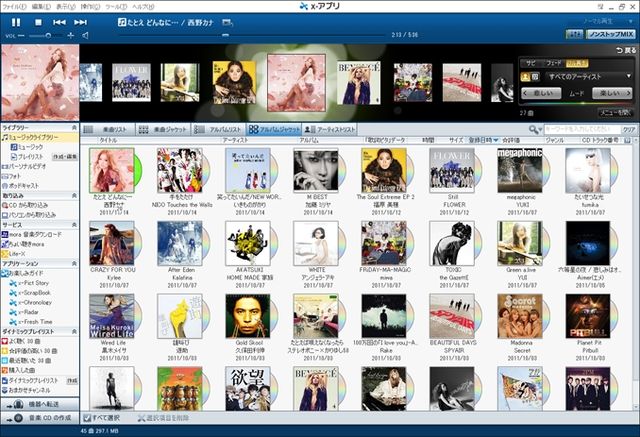Switch to the 楽曲ジャケット view tab
Viewport: 640px width, 437px height.
(163, 130)
